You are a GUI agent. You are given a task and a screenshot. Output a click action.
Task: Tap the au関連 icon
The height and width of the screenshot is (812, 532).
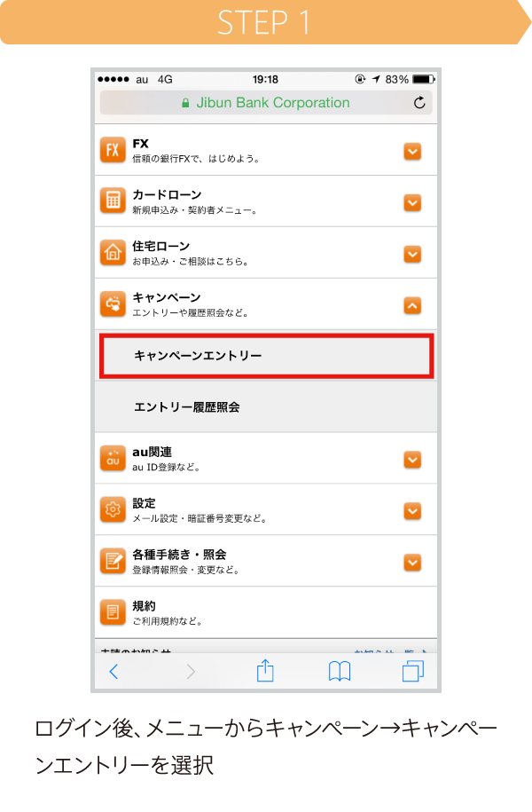(113, 458)
